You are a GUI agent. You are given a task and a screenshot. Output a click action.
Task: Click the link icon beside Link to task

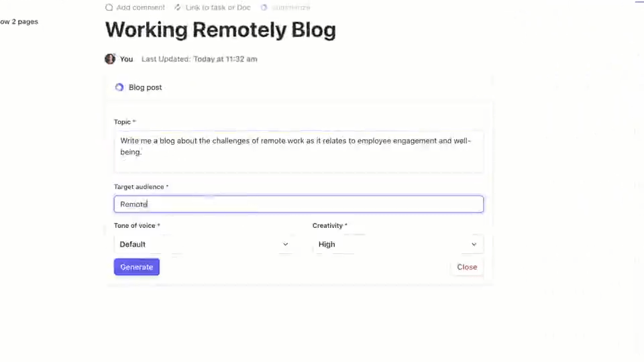(x=177, y=7)
